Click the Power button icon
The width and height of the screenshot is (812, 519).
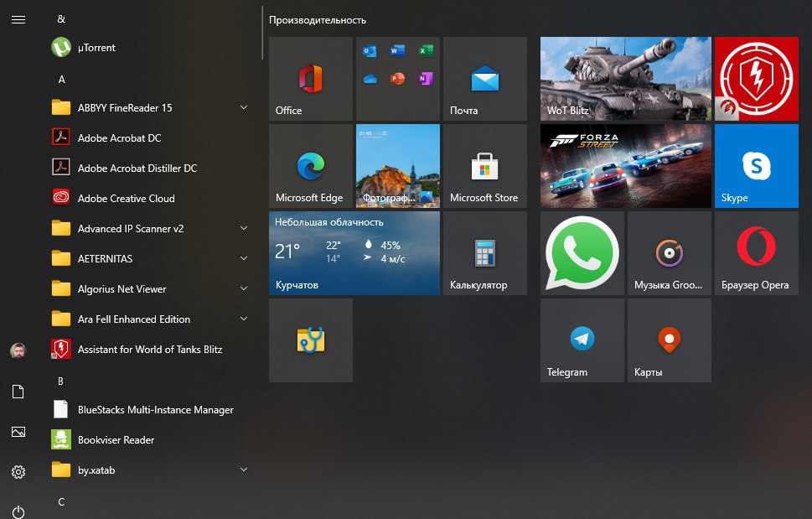[18, 511]
